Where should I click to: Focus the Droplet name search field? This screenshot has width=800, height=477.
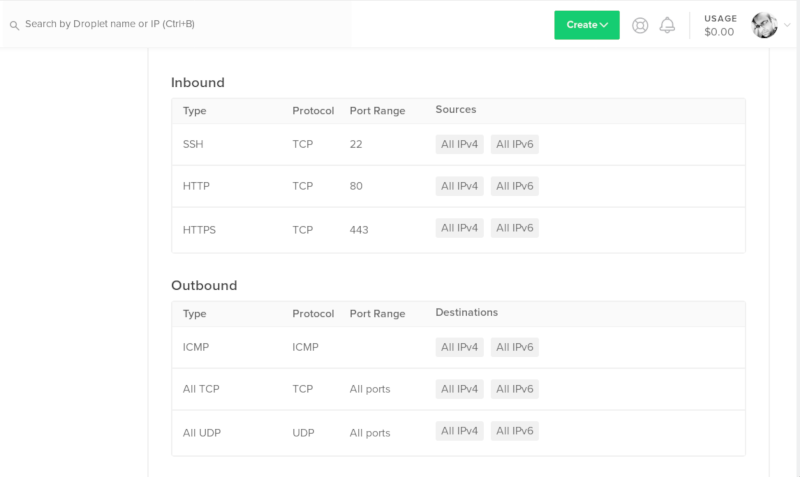click(177, 24)
